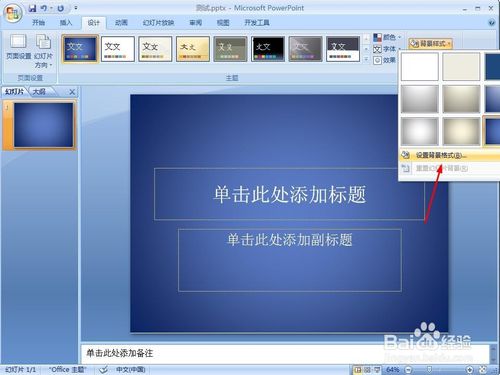The image size is (500, 375).
Task: Choose the gray gradient background style
Action: pyautogui.click(x=419, y=99)
